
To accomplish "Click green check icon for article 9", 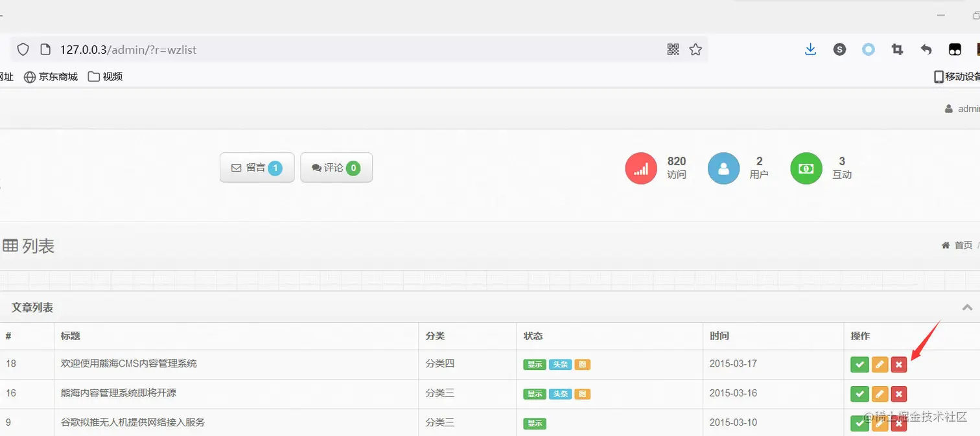I will click(859, 424).
